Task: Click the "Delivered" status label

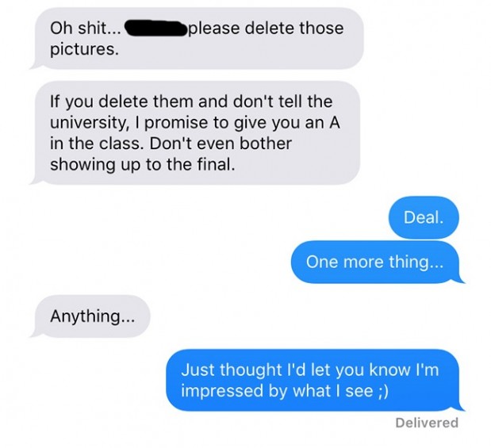Action: click(x=427, y=423)
